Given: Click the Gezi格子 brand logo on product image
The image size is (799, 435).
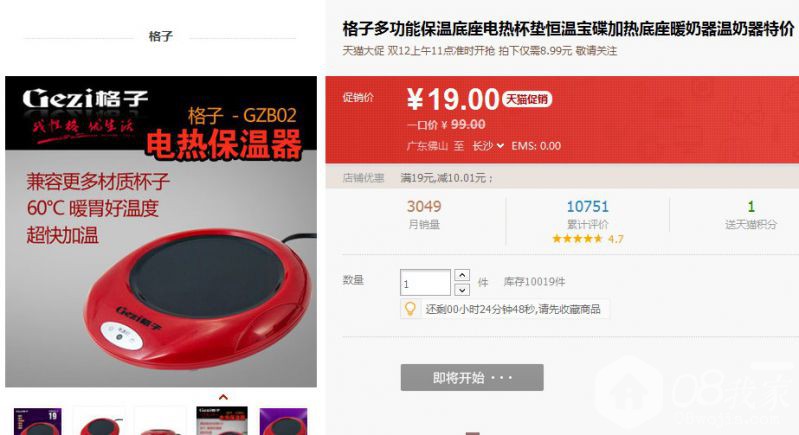Looking at the screenshot, I should point(85,99).
